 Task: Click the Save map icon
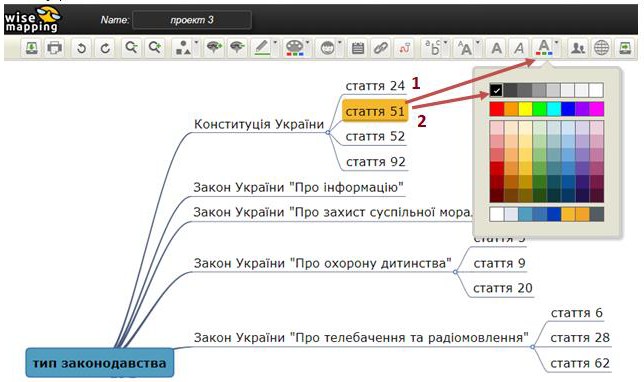coord(32,48)
